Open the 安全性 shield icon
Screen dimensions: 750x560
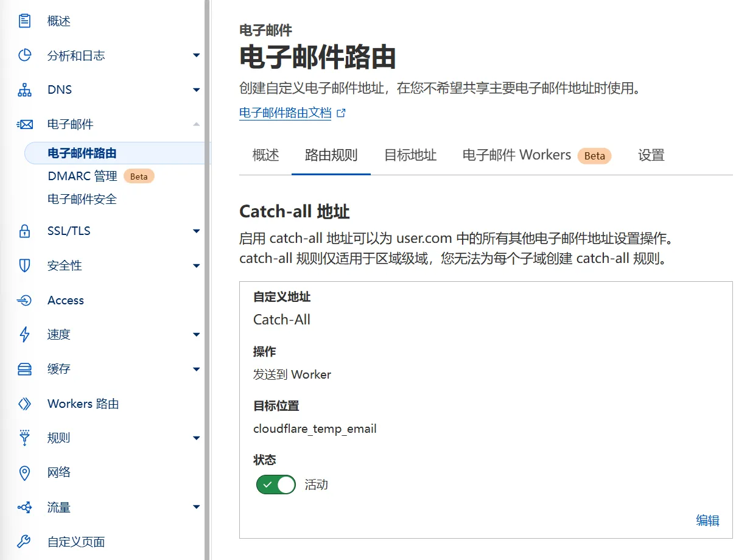click(x=24, y=265)
